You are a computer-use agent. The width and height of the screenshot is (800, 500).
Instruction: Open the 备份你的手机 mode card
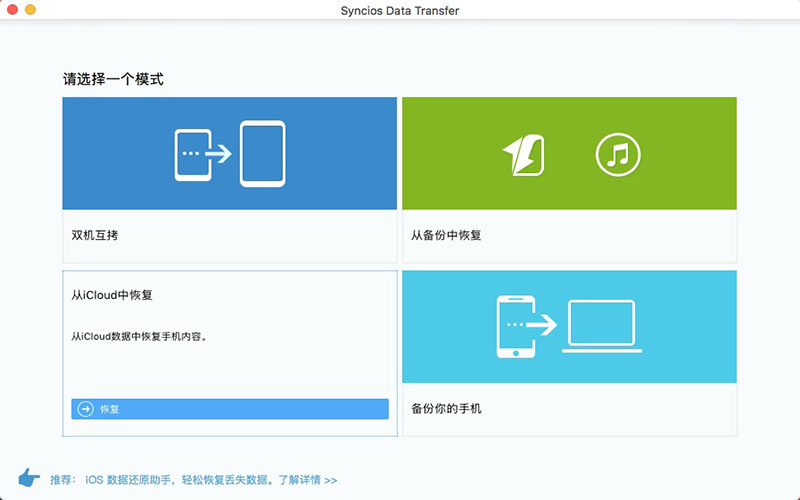point(569,354)
